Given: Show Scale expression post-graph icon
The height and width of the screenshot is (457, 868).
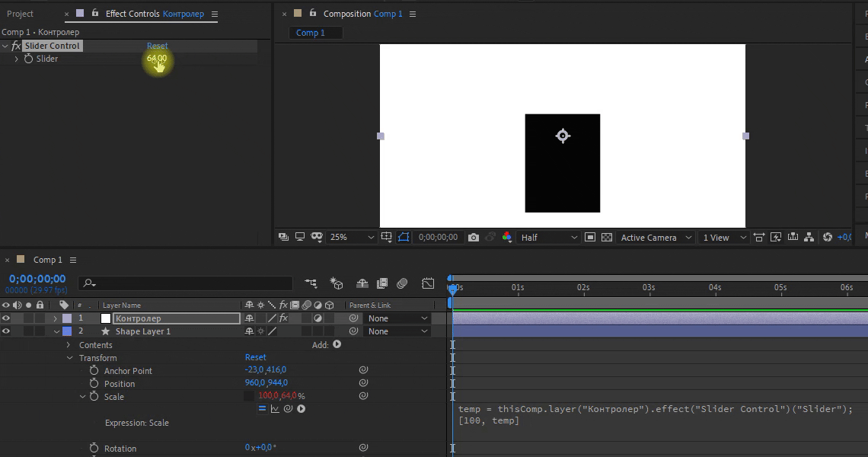Looking at the screenshot, I should point(275,409).
